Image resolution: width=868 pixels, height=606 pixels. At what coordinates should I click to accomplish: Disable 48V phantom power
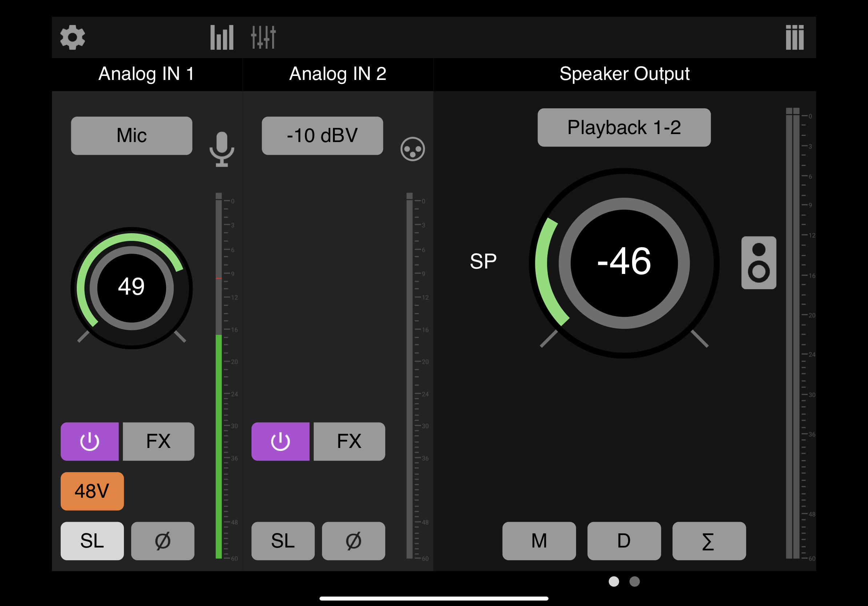click(92, 491)
